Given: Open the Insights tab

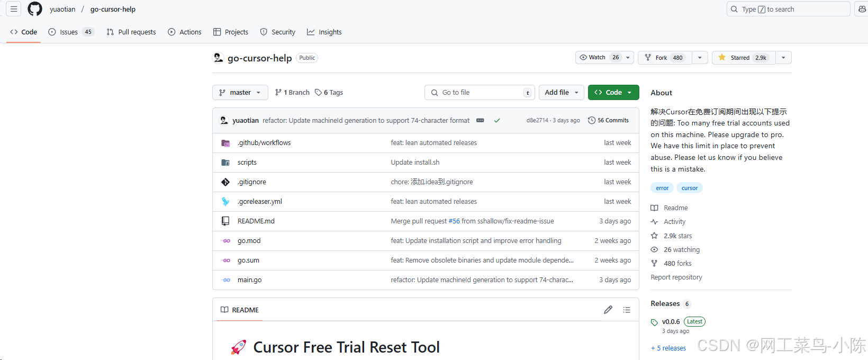Looking at the screenshot, I should coord(324,32).
